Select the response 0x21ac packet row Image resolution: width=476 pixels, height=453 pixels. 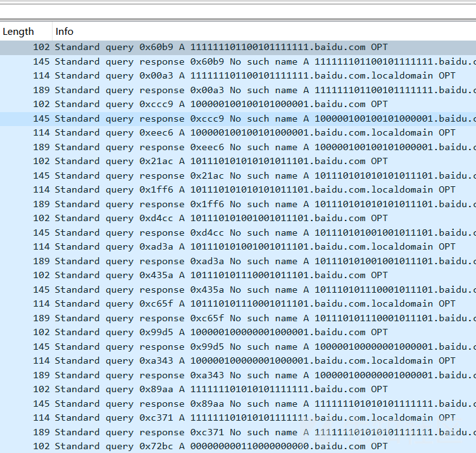238,175
